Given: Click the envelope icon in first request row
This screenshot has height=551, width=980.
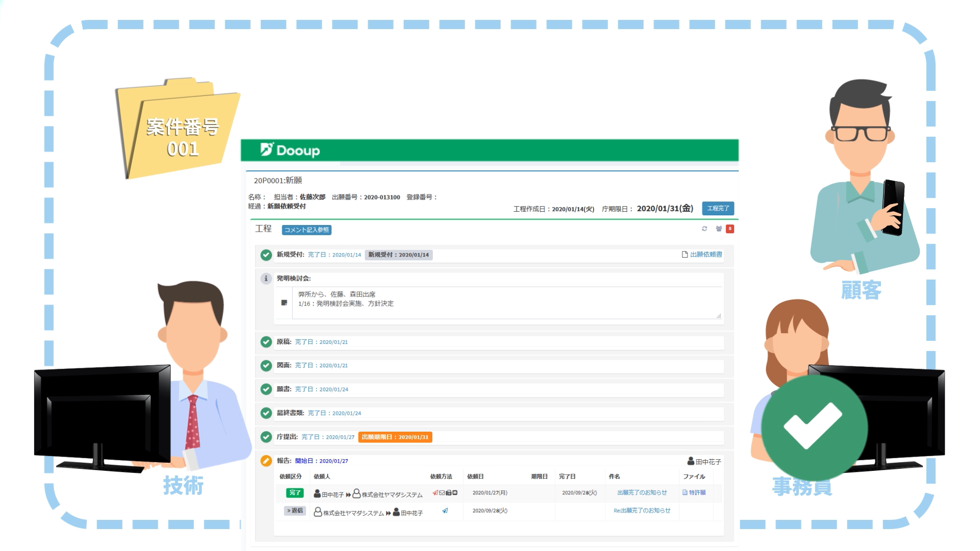Looking at the screenshot, I should tap(442, 493).
